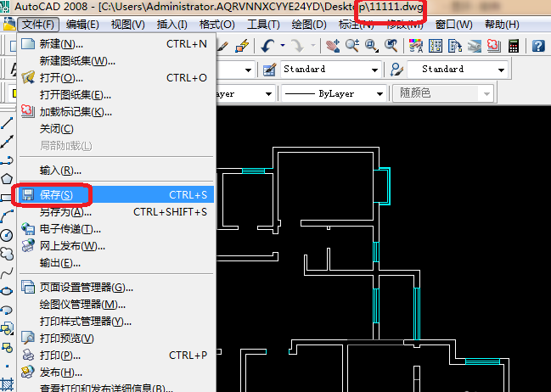Choose 新建(N)... from File menu

[116, 44]
